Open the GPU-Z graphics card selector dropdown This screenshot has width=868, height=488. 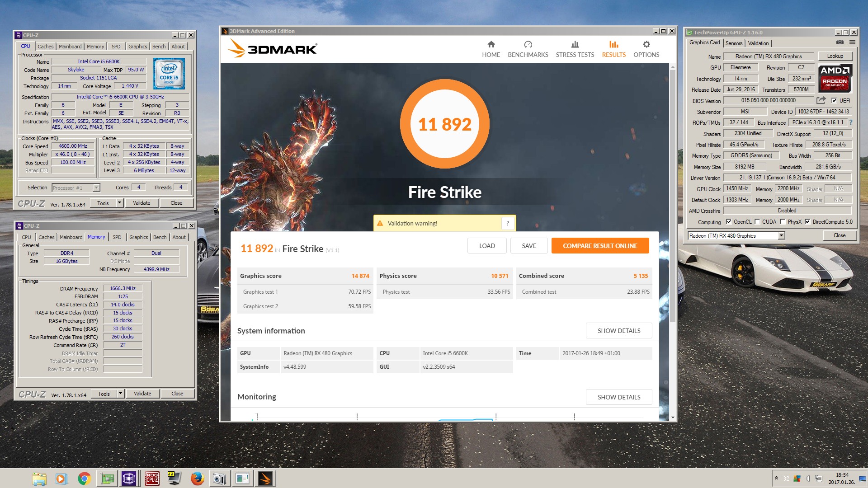pyautogui.click(x=781, y=235)
